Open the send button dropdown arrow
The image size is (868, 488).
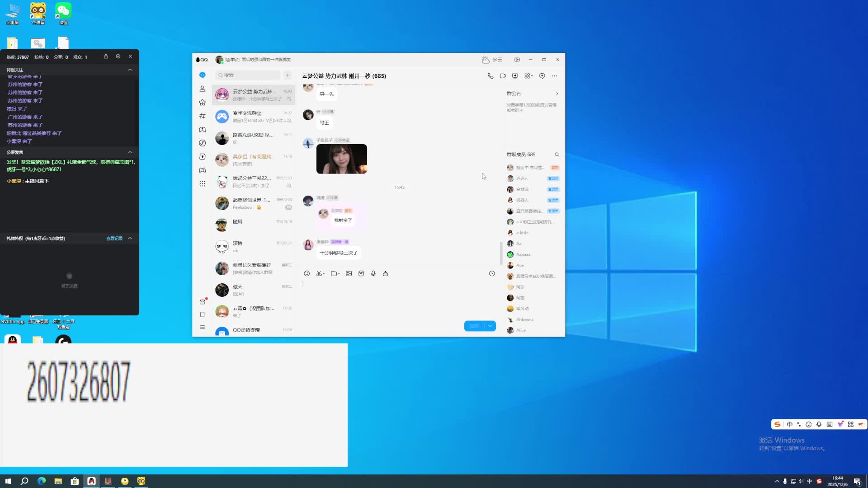(490, 326)
